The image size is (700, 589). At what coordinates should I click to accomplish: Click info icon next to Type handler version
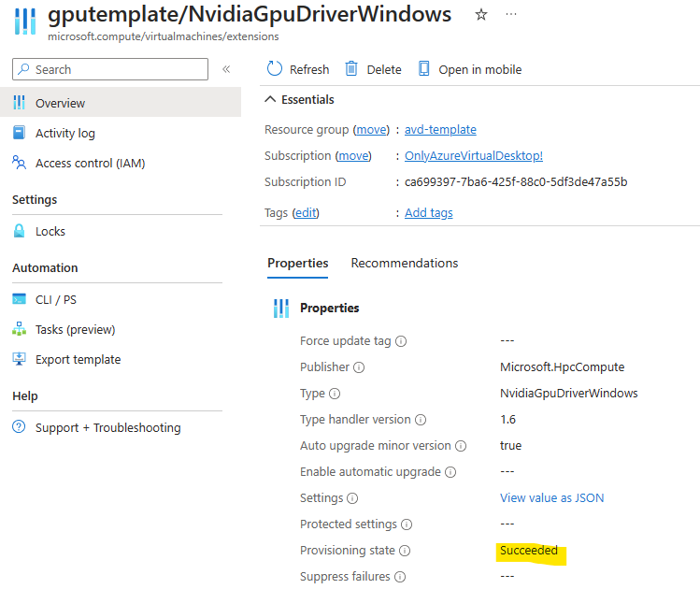421,420
